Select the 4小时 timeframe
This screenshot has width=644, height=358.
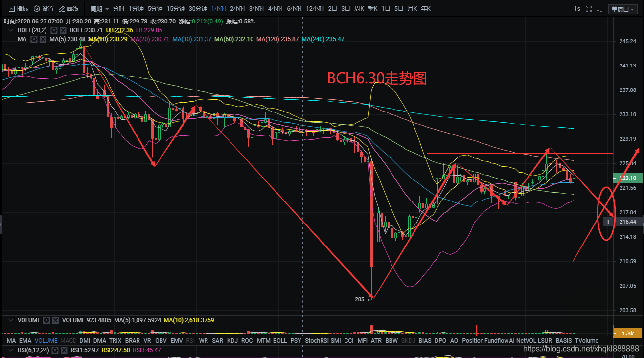pyautogui.click(x=276, y=9)
